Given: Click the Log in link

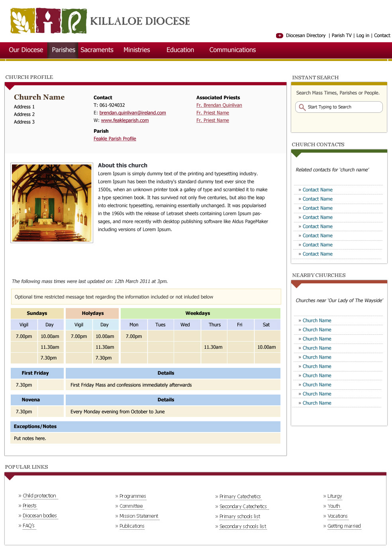Looking at the screenshot, I should click(363, 35).
